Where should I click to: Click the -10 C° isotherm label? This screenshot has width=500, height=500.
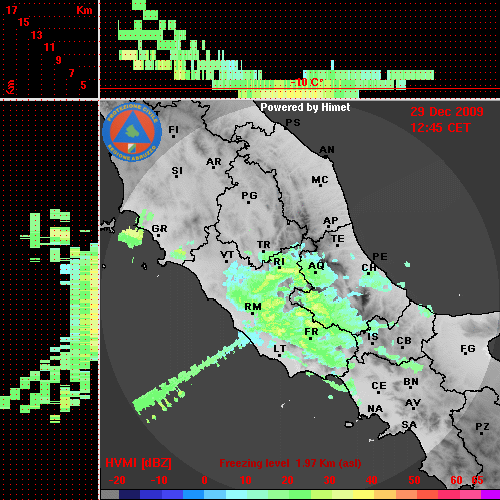[x=307, y=82]
